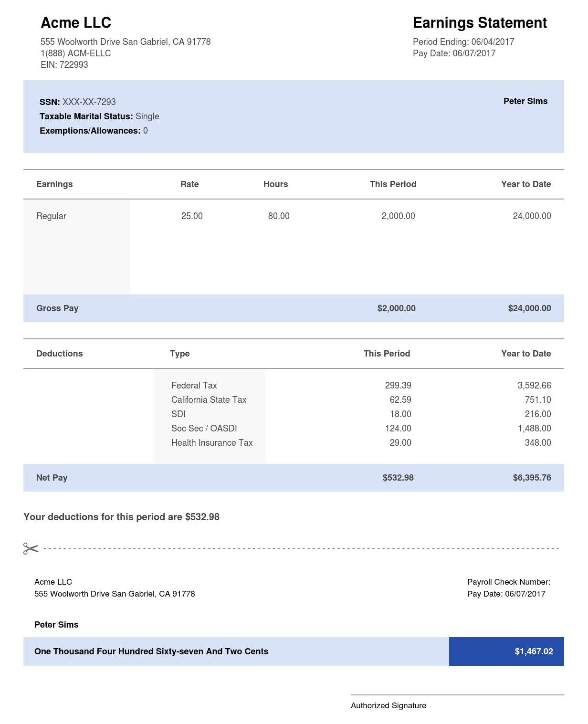Viewport: 588px width, 724px height.
Task: Select the SSN value XXX-XX-7293
Action: [x=89, y=102]
